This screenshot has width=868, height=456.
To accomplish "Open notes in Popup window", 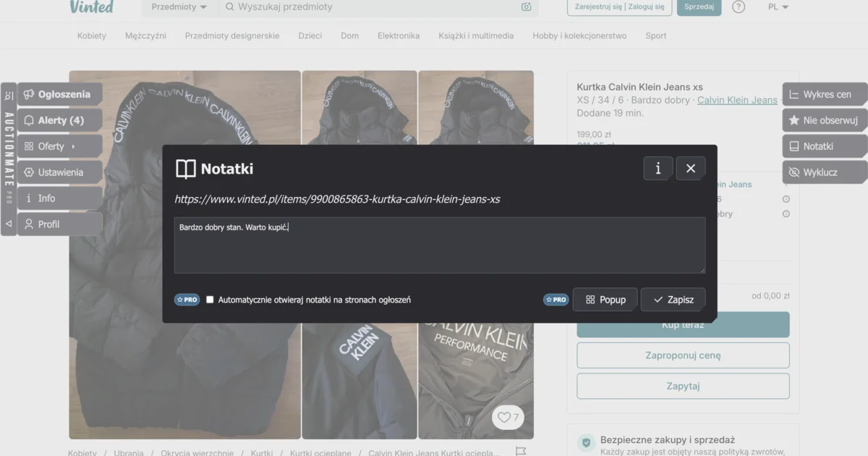I will [605, 300].
